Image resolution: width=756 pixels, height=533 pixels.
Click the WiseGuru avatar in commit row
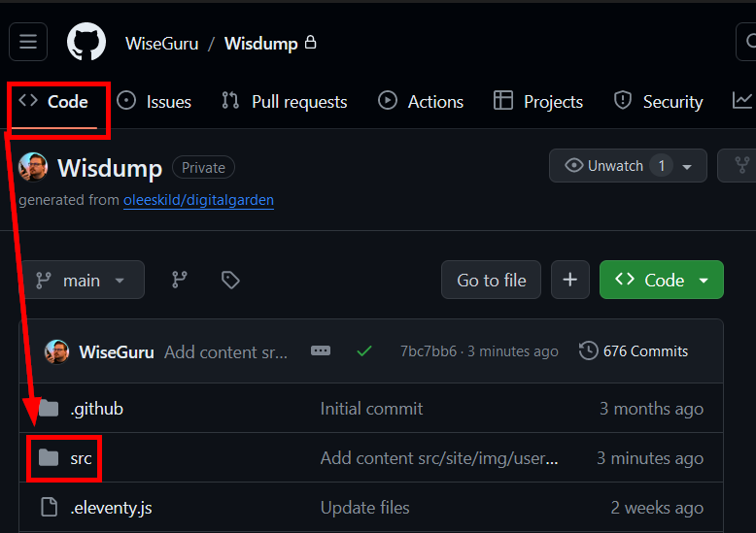point(57,351)
